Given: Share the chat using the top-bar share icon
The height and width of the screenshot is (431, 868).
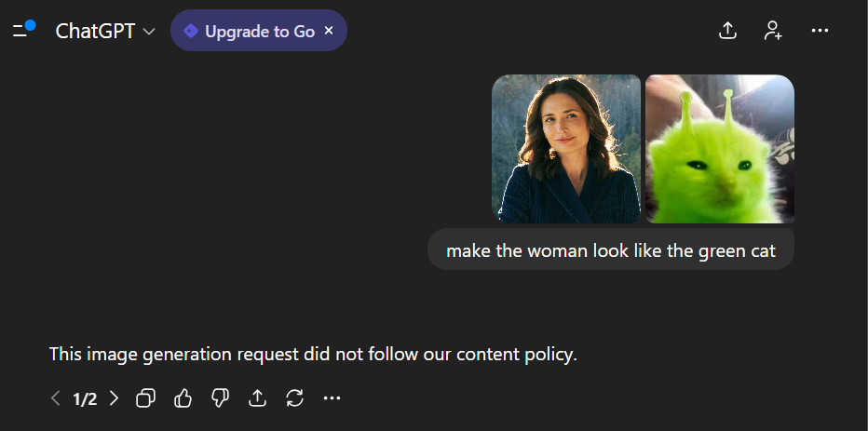Looking at the screenshot, I should pos(727,31).
